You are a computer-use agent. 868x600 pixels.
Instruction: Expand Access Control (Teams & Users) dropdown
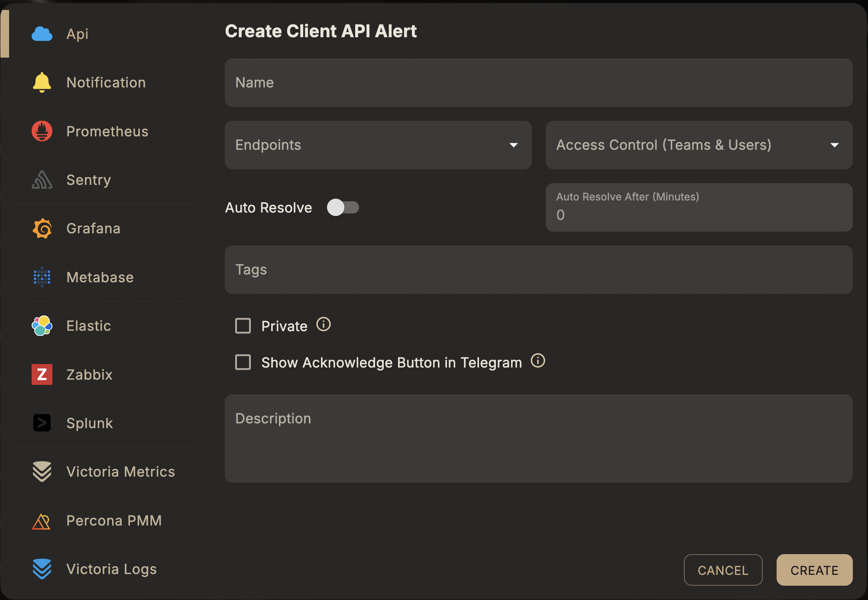(699, 145)
